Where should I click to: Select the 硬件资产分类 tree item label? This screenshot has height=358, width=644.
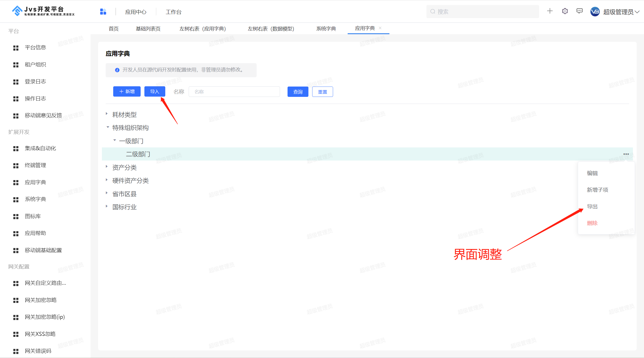point(131,181)
